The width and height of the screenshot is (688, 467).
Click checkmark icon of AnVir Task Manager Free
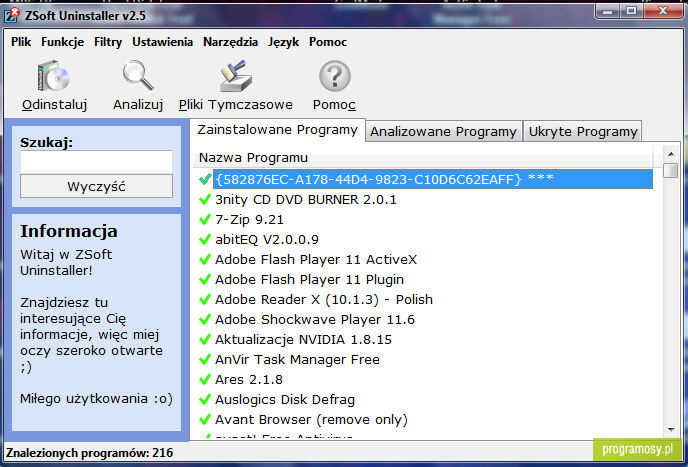204,359
